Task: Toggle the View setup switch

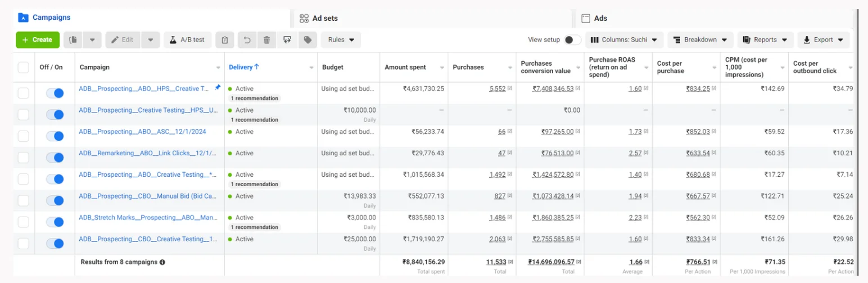Action: point(572,40)
